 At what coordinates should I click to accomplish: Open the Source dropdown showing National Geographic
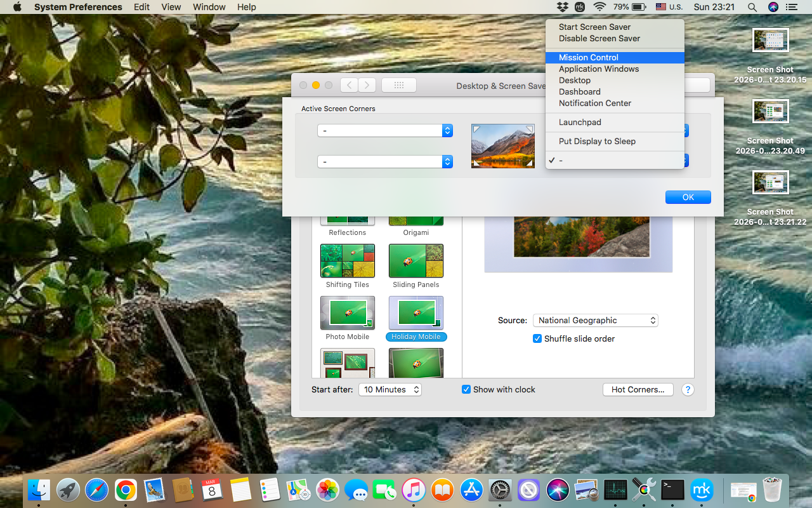(595, 320)
